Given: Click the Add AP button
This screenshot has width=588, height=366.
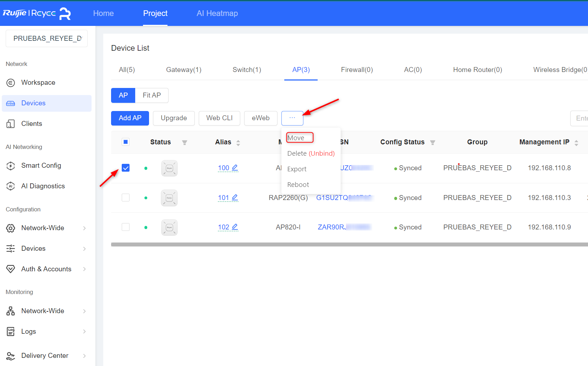Looking at the screenshot, I should point(130,118).
